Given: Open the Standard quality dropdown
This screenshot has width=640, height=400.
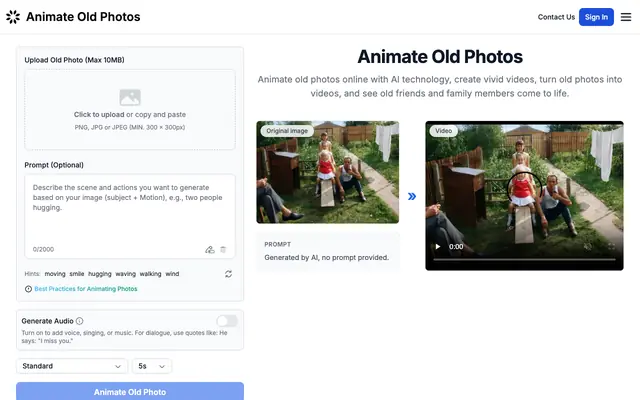Looking at the screenshot, I should tap(72, 366).
